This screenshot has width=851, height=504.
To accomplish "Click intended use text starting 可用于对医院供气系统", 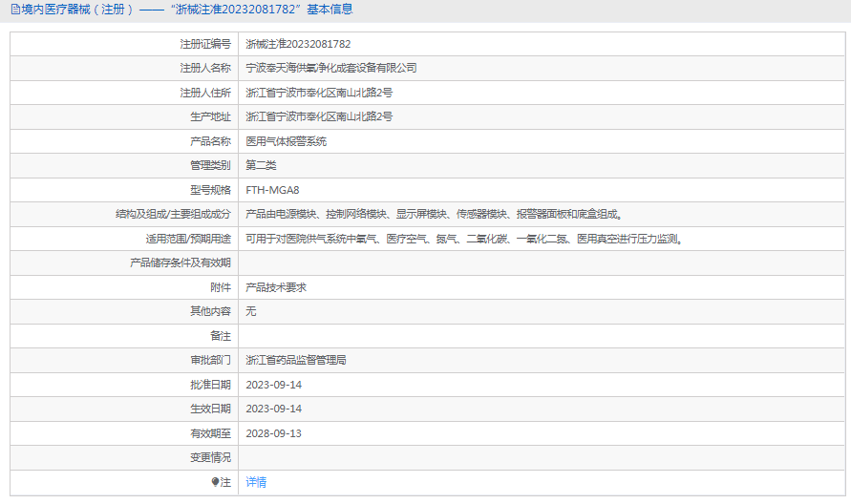I will click(x=464, y=239).
